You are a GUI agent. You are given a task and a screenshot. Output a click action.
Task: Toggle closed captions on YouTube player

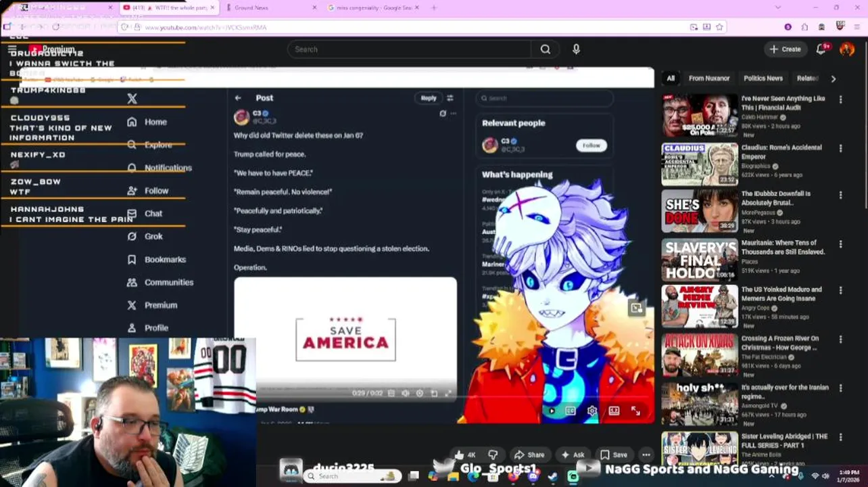(571, 411)
